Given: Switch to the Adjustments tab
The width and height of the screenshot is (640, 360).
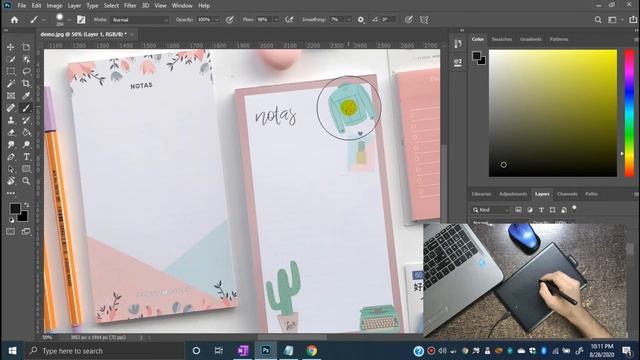Looking at the screenshot, I should click(513, 194).
